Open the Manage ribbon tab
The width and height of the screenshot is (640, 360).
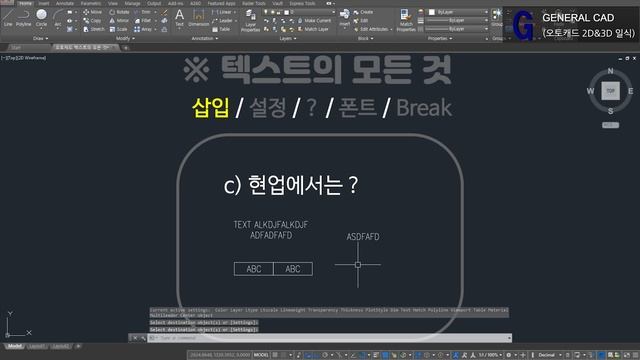click(x=132, y=3)
